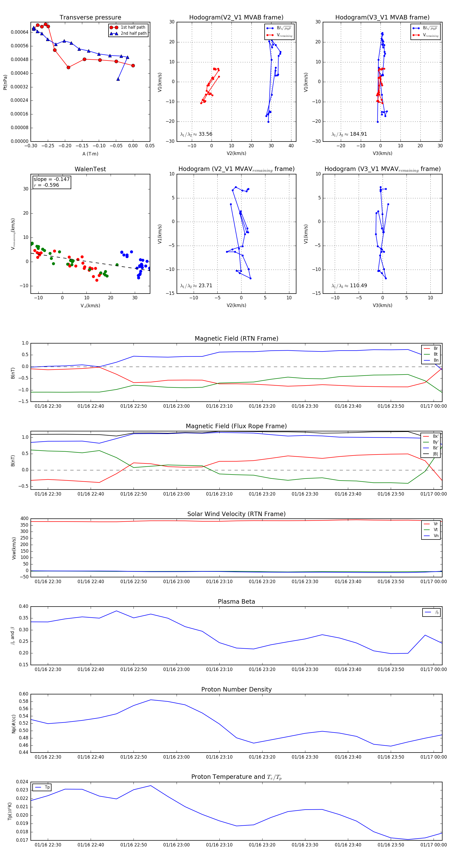The height and width of the screenshot is (868, 473).
Task: Click the "Proton Temperature and Te/Tp" title
Action: [x=236, y=777]
